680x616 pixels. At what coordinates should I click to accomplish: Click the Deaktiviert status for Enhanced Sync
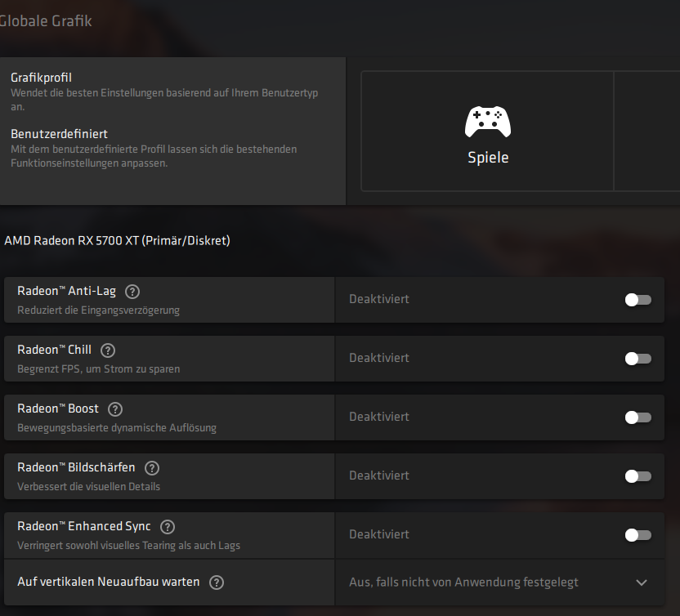coord(379,534)
